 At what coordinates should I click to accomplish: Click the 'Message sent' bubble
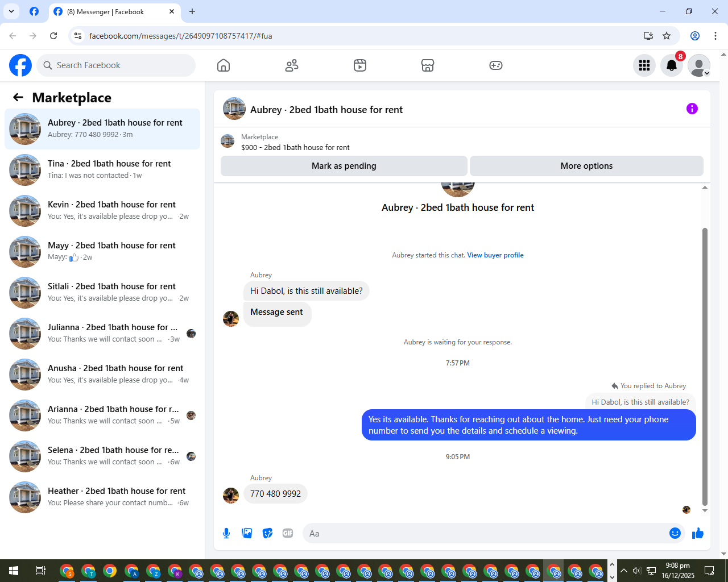pos(277,314)
